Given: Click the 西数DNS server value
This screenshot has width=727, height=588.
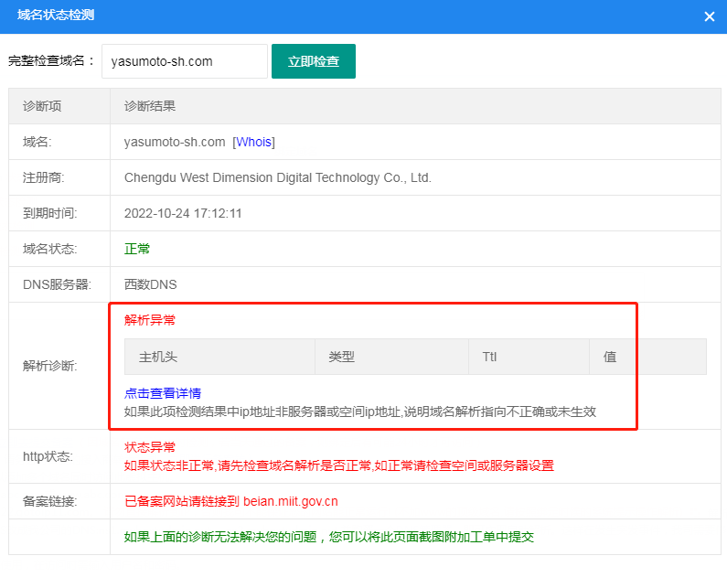Looking at the screenshot, I should pos(150,284).
